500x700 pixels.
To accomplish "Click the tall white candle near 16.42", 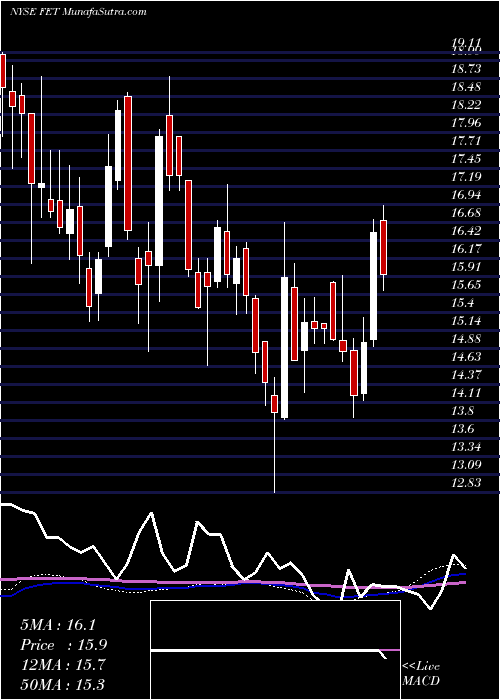I will [x=374, y=286].
